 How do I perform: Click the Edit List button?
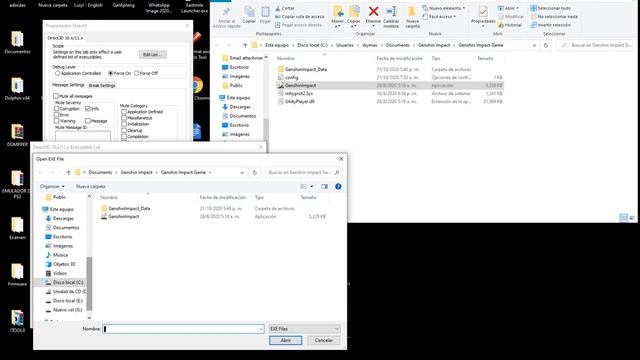point(153,55)
